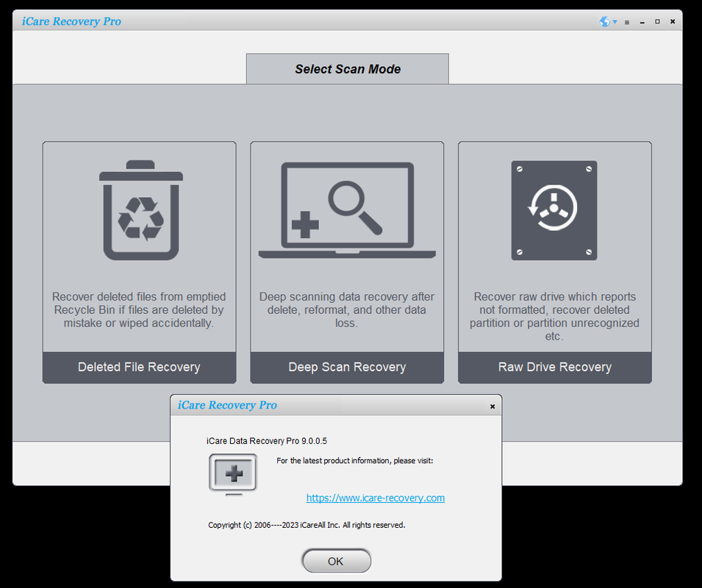Click the laptop magnifier deep scan icon
Viewport: 702px width, 588px height.
(x=347, y=210)
